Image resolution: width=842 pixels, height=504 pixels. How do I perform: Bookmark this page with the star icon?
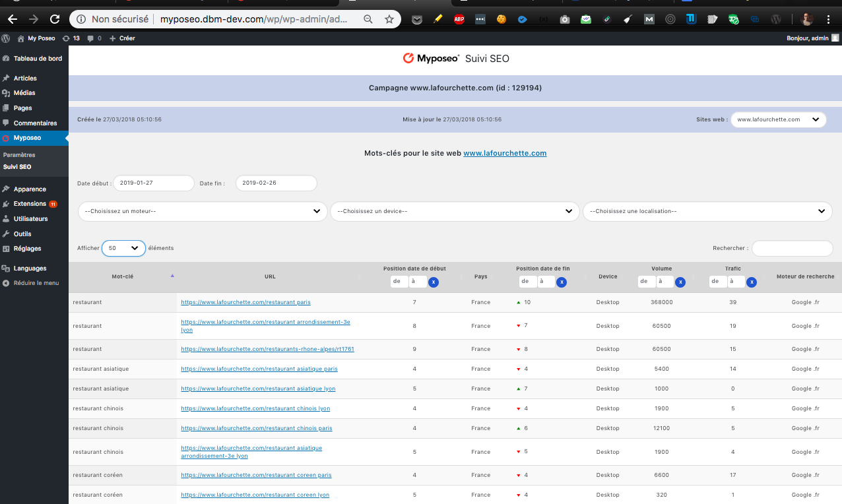coord(389,19)
